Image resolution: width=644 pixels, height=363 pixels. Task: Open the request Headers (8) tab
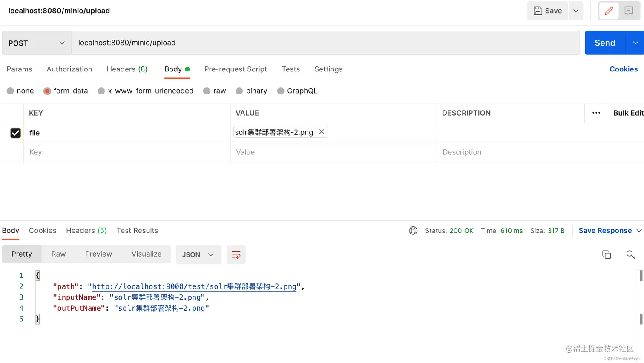point(127,69)
